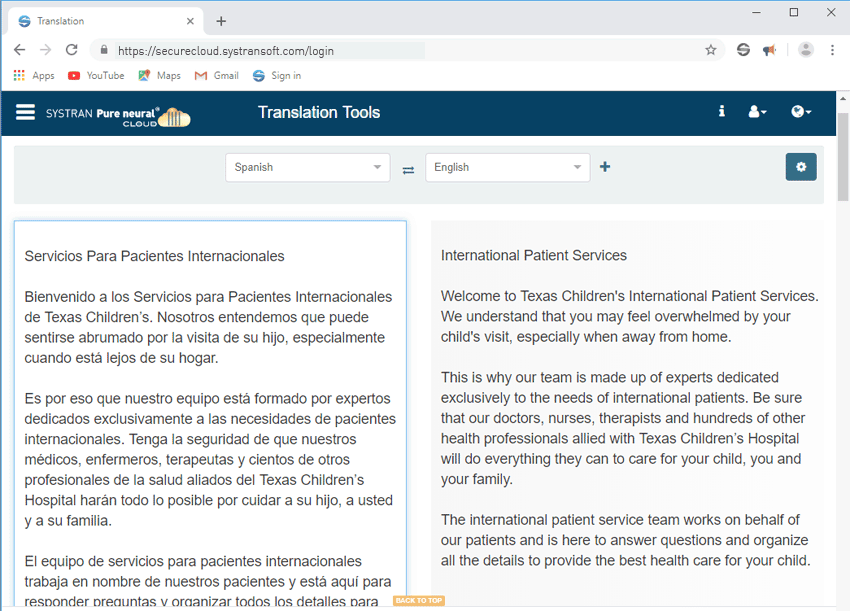
Task: Bookmark the page with the star icon
Action: click(x=711, y=49)
